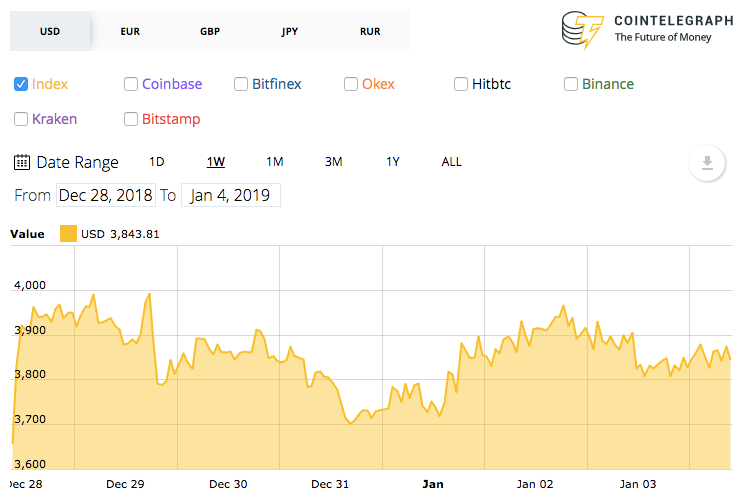Click the yellow USD legend swatch
The height and width of the screenshot is (497, 744).
68,234
